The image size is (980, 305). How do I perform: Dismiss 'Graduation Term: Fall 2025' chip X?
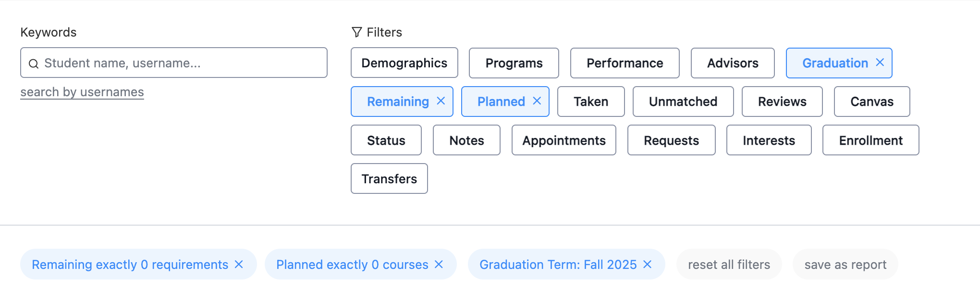(x=647, y=265)
